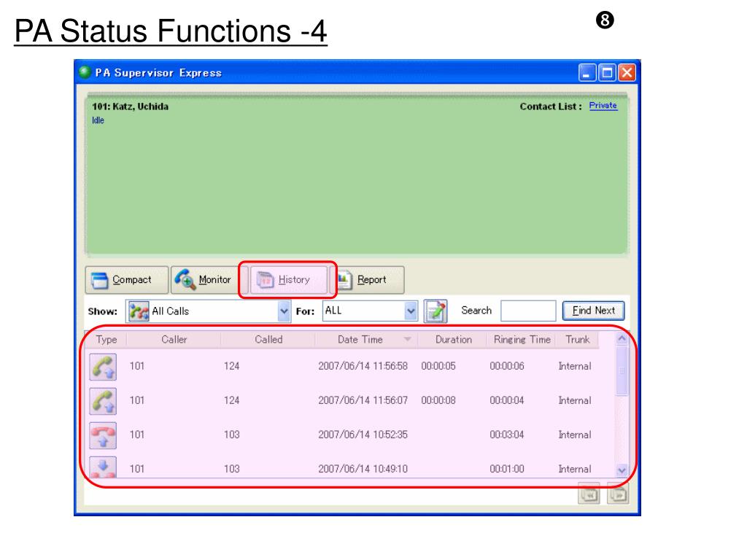Click the next page icon at bottom
The image size is (747, 560).
[617, 494]
